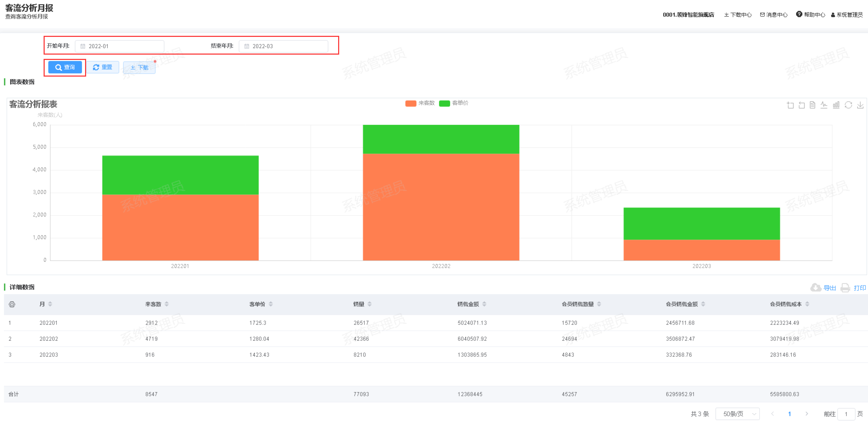This screenshot has height=422, width=868.
Task: Restore the chart with the refresh icon
Action: [848, 105]
